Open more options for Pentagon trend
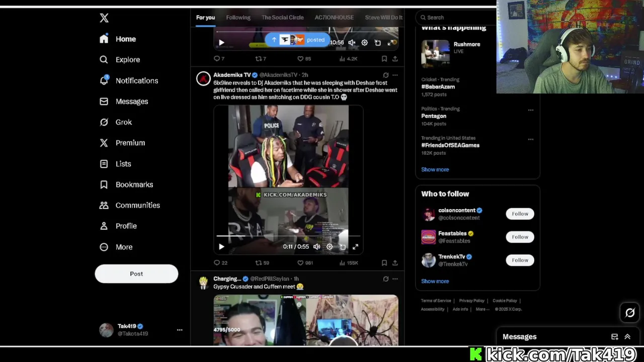This screenshot has width=644, height=362. [530, 110]
